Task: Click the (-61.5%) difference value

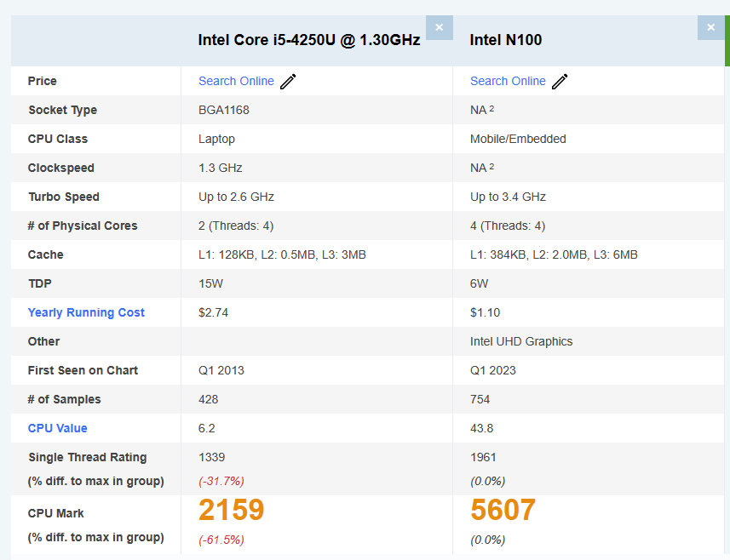Action: pos(221,540)
